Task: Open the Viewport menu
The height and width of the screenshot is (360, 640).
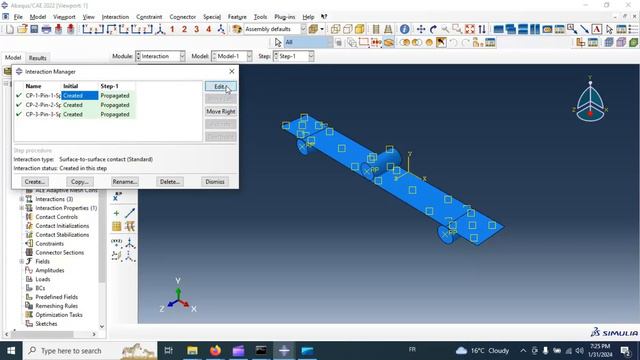Action: coord(64,17)
